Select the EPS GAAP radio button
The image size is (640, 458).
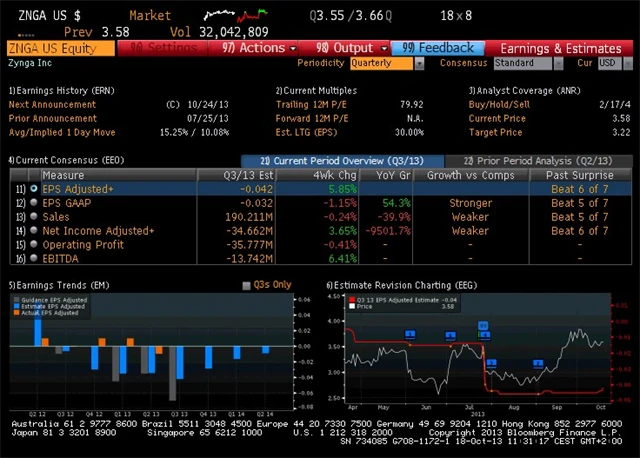pos(33,202)
